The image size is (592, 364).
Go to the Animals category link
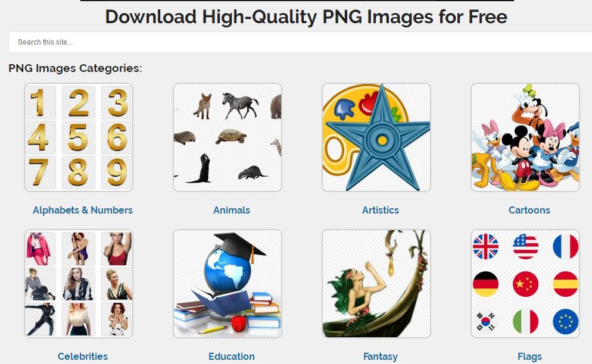(x=232, y=210)
